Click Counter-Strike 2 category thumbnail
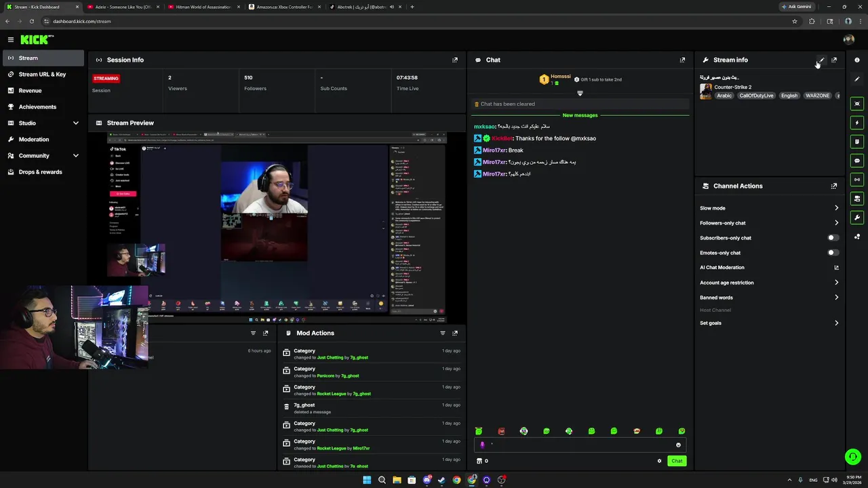868x488 pixels. pyautogui.click(x=706, y=91)
